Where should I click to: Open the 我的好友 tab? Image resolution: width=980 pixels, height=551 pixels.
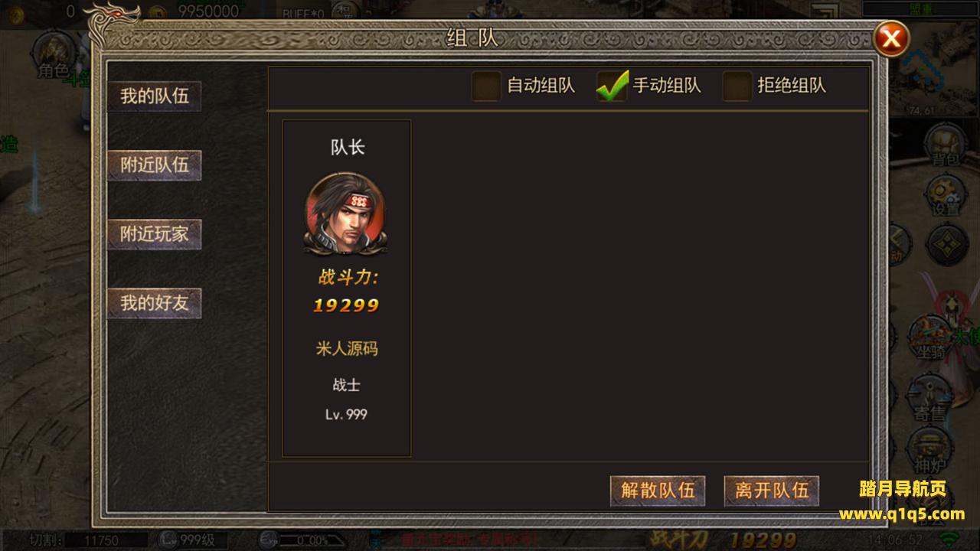pos(155,303)
